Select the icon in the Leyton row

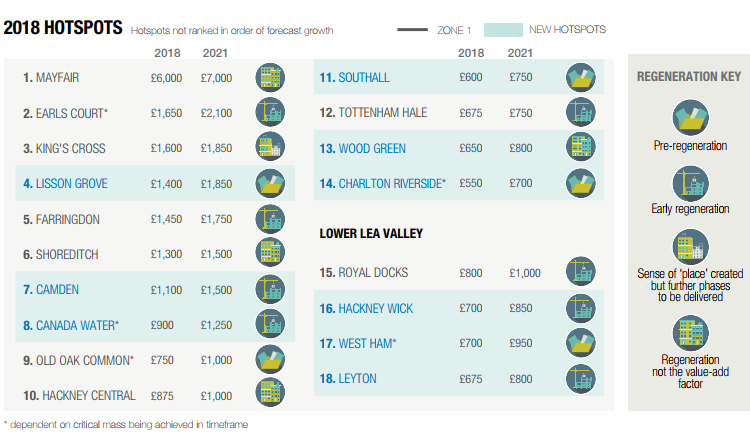(581, 379)
